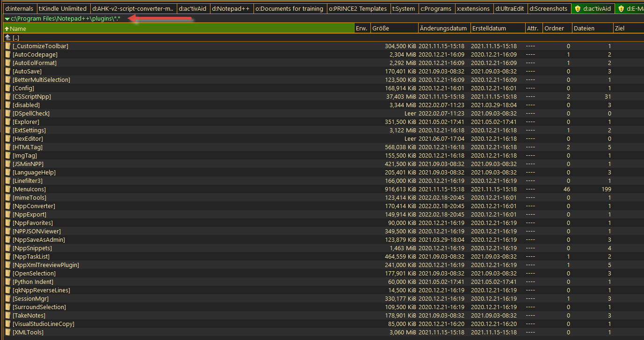Select the [OpenSelection] folder name
Viewport: 644px width, 340px height.
(x=34, y=274)
